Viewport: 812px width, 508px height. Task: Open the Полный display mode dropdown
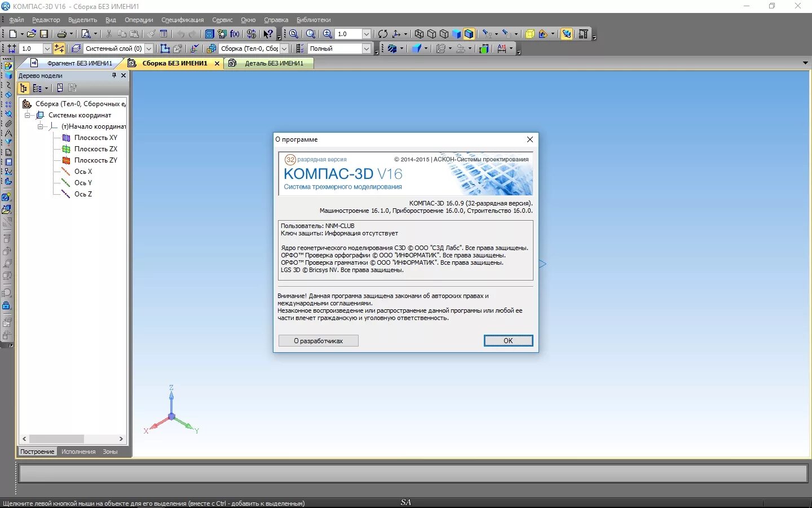click(366, 49)
